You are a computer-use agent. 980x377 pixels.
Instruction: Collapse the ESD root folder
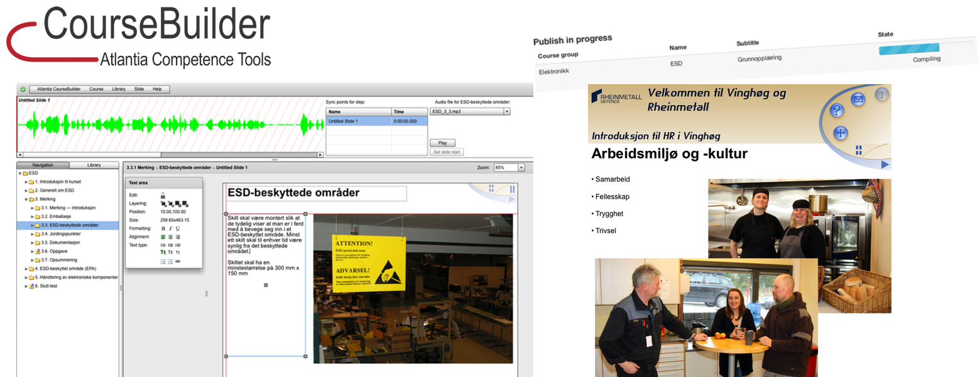click(19, 173)
